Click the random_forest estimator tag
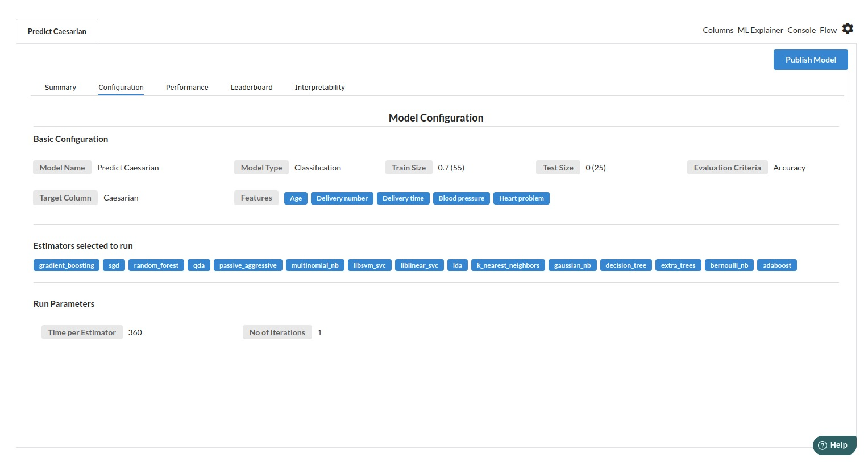 coord(156,265)
